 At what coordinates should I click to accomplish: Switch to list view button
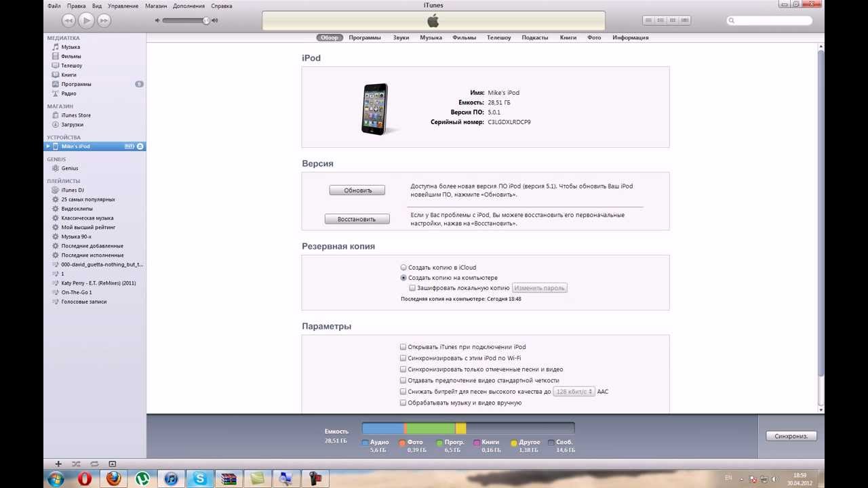pyautogui.click(x=649, y=21)
